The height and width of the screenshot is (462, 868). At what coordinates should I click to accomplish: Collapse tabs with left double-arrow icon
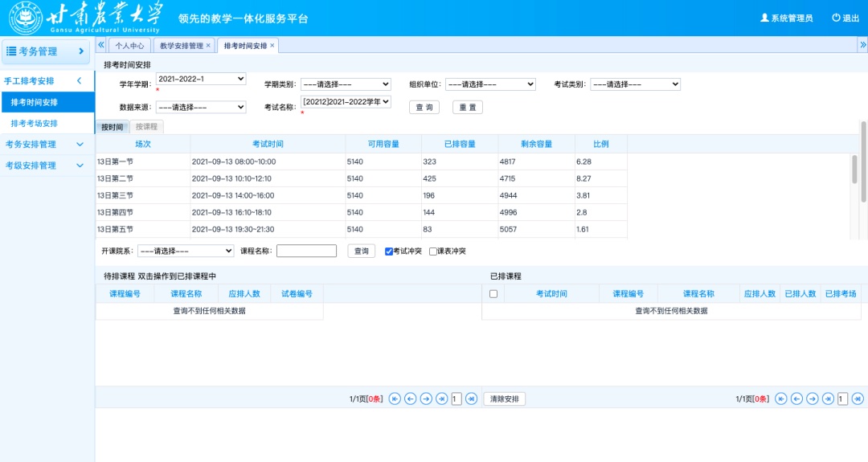[x=101, y=45]
